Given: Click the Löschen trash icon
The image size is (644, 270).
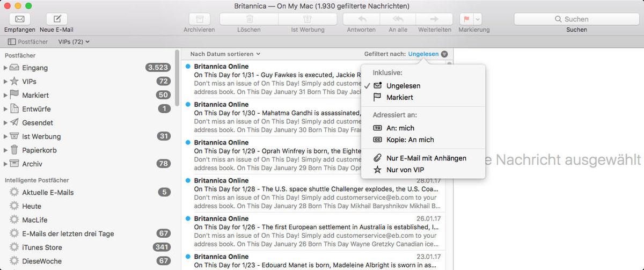Looking at the screenshot, I should pyautogui.click(x=249, y=19).
